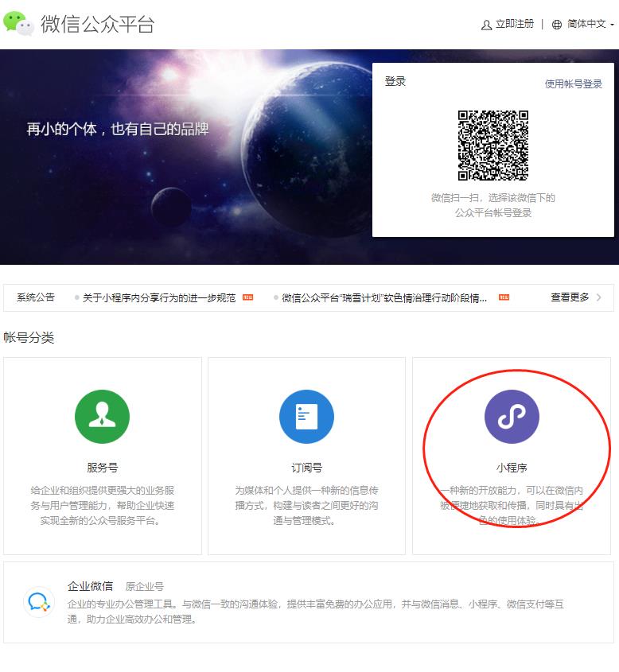
Task: Click the new badge after second announcement
Action: coord(504,297)
